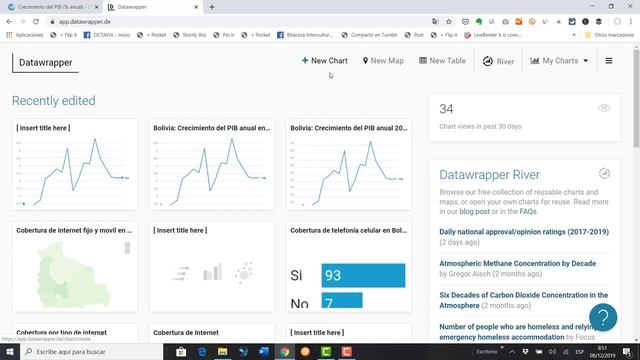Open the empty [Insert title here] placeholder chart card
The image size is (640, 360).
(212, 267)
